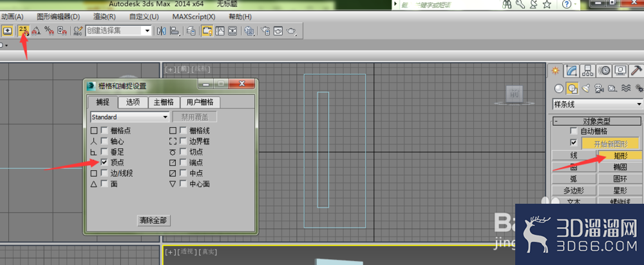Toggle the highlighted ribbon icon in toolbar
Screen dimensions: 644x265
207,31
